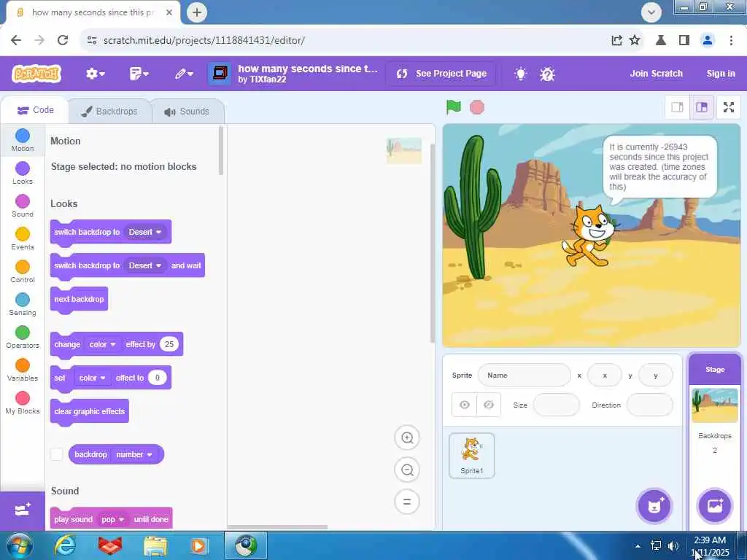Image resolution: width=747 pixels, height=560 pixels.
Task: Click Join Scratch link
Action: [656, 74]
